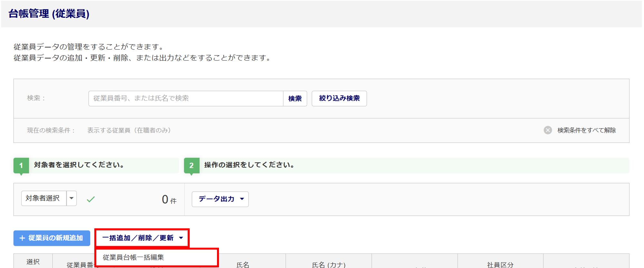
Task: Focus the employee number or name search field
Action: tap(186, 98)
